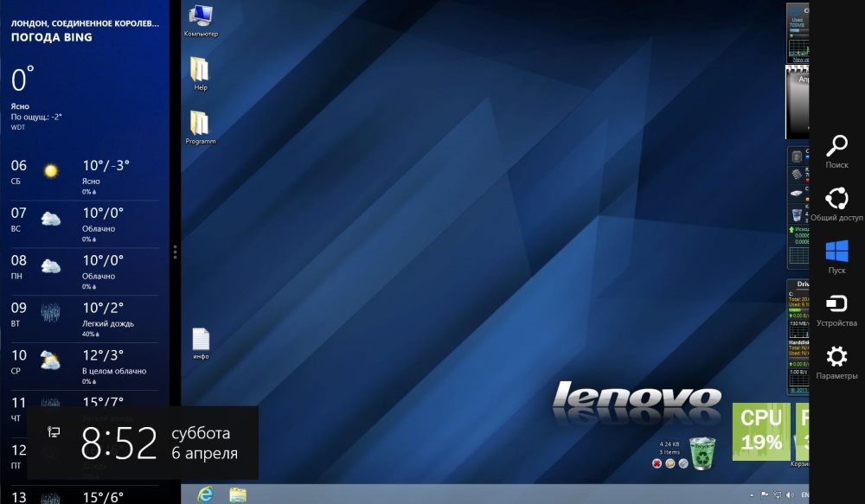
Task: Click the Погода Bing weather title
Action: click(x=52, y=37)
